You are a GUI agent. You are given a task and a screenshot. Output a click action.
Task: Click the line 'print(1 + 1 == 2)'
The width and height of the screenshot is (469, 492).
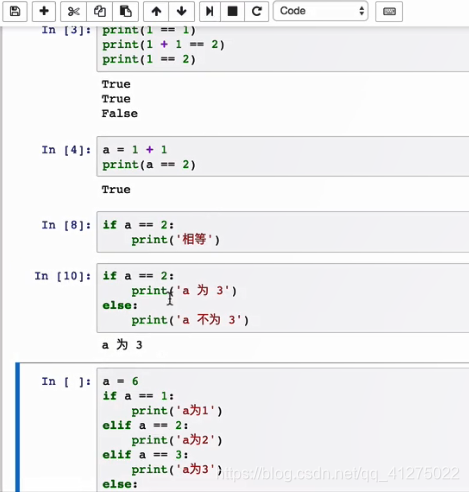(x=163, y=45)
